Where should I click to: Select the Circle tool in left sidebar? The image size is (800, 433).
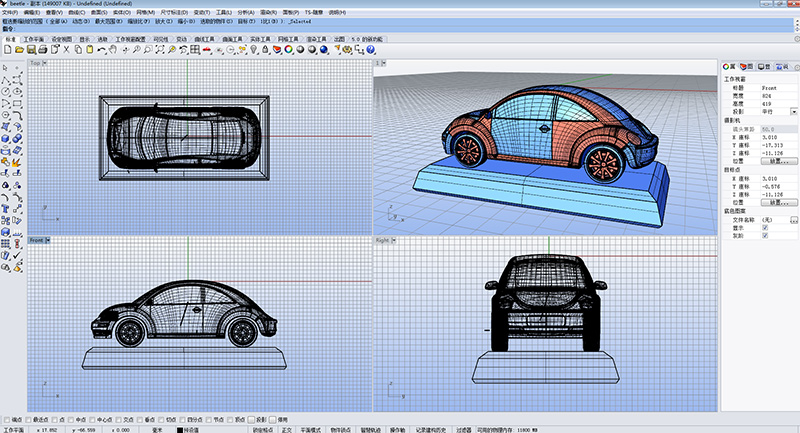point(5,92)
